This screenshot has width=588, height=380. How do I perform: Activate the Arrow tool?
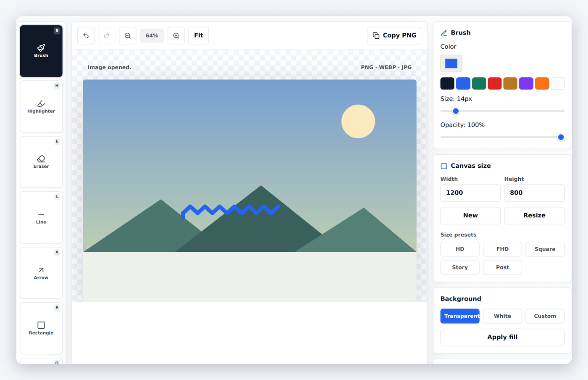tap(41, 273)
